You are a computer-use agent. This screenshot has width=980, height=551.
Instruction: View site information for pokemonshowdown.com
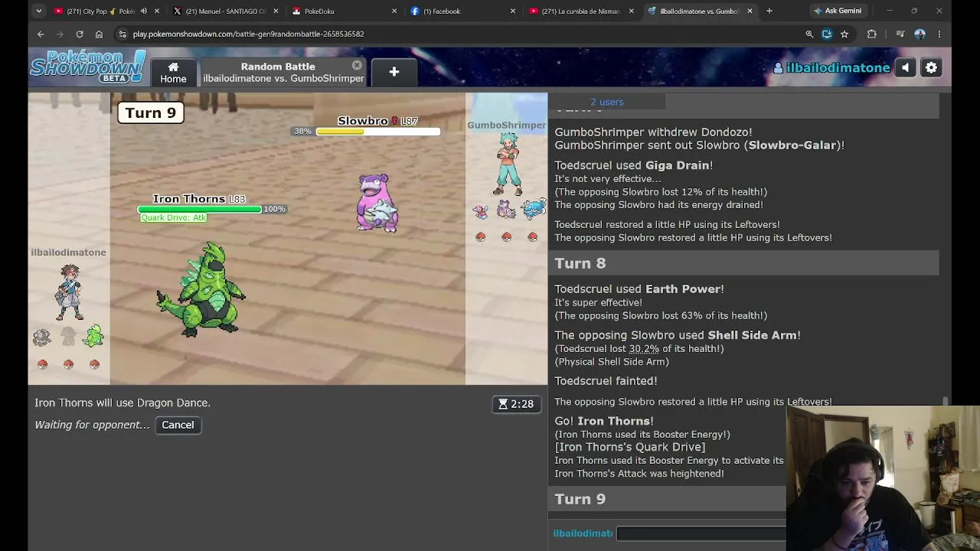pos(122,34)
